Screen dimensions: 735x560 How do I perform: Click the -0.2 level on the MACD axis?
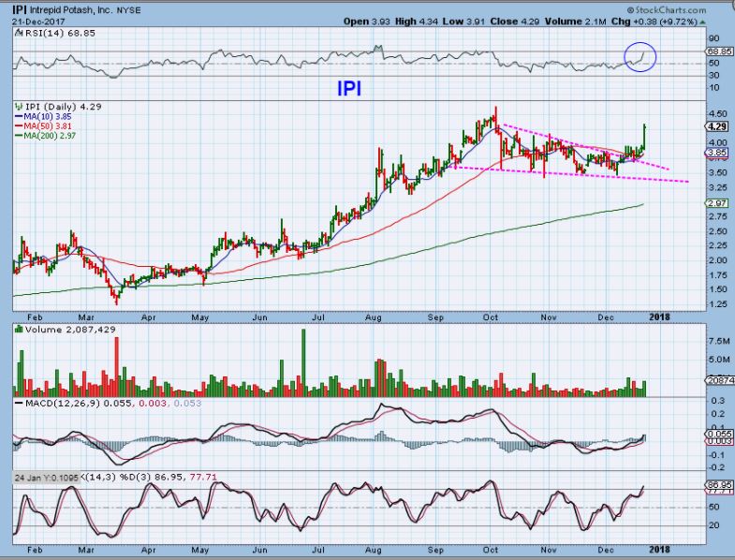716,467
